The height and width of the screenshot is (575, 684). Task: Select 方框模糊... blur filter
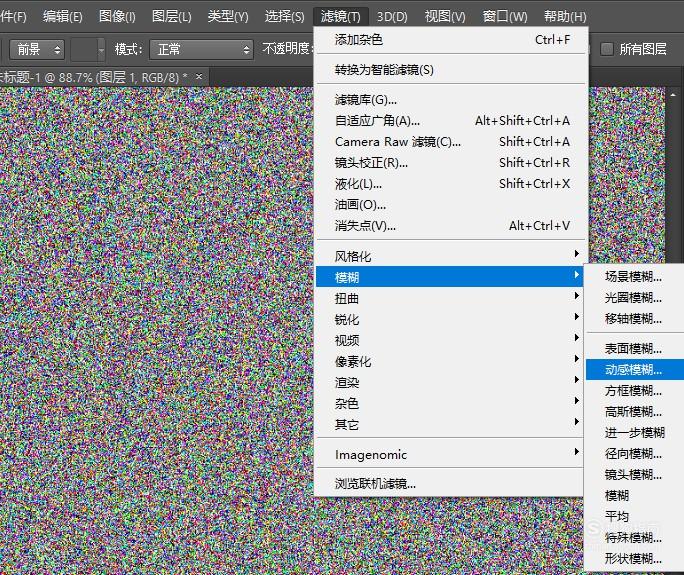tap(635, 390)
